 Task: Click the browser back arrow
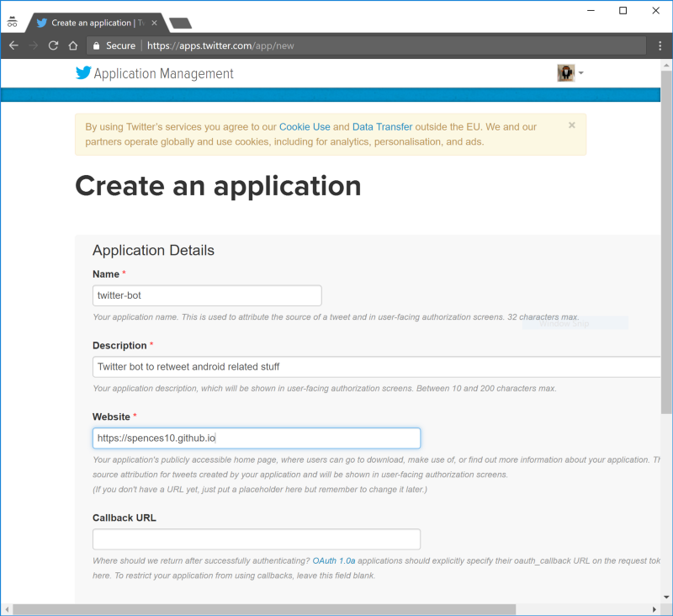(13, 45)
